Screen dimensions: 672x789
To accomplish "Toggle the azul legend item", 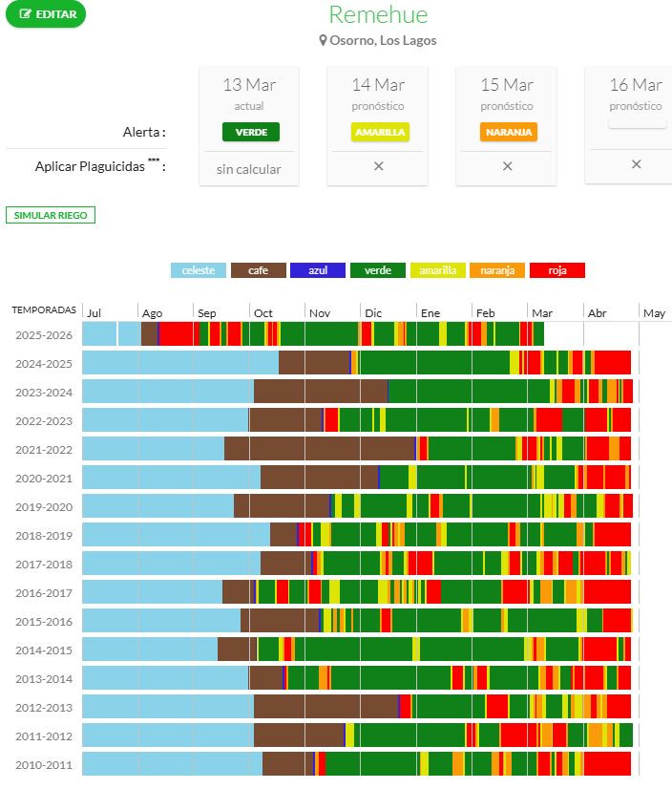I will click(x=318, y=270).
